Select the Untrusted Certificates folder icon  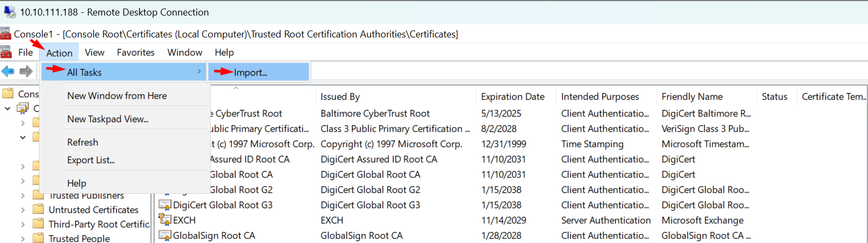[39, 209]
